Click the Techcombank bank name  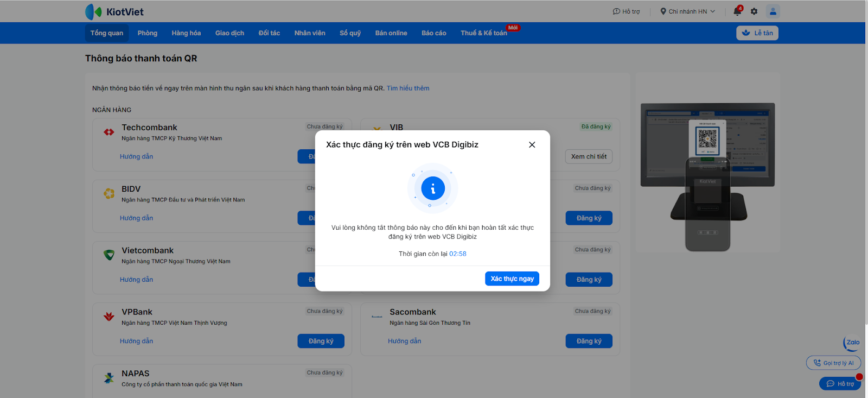pyautogui.click(x=149, y=128)
